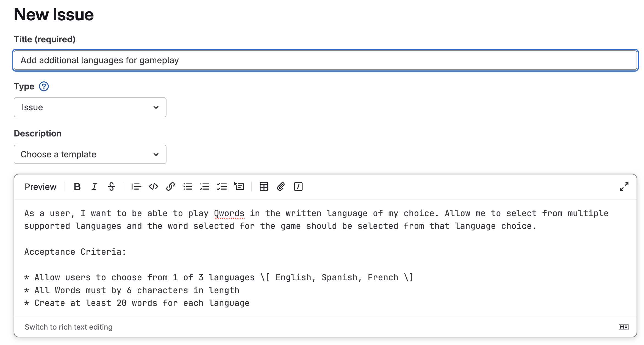Screen dimensions: 644x345
Task: Add a link to the description
Action: click(x=171, y=187)
